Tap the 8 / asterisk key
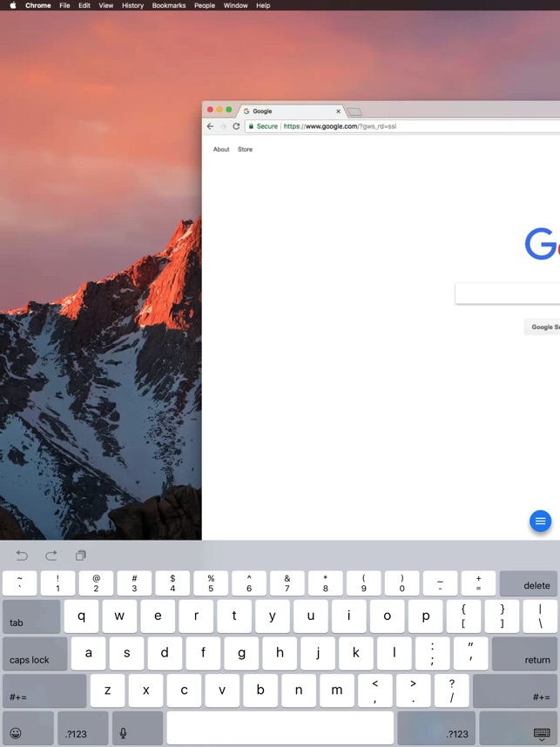The width and height of the screenshot is (560, 747). pos(326,583)
